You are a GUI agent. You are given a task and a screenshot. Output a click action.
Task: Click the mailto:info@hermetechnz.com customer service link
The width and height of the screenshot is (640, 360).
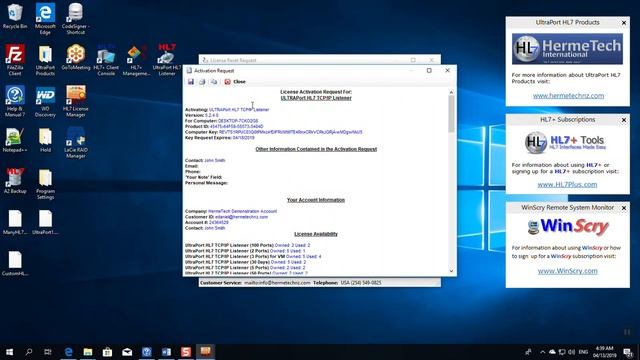pos(277,282)
